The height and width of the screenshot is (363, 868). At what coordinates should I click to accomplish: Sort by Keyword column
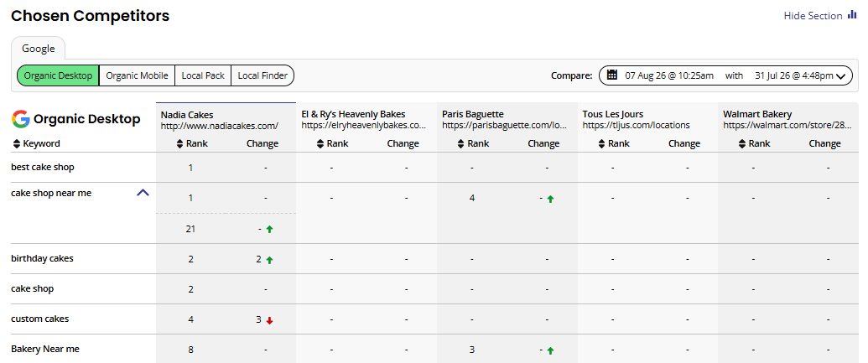point(36,144)
